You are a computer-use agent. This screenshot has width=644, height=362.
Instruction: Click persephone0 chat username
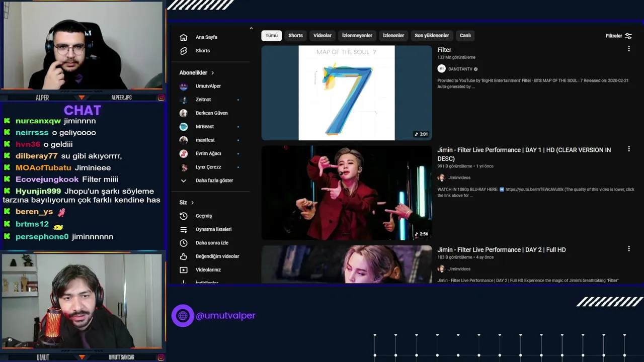[42, 237]
